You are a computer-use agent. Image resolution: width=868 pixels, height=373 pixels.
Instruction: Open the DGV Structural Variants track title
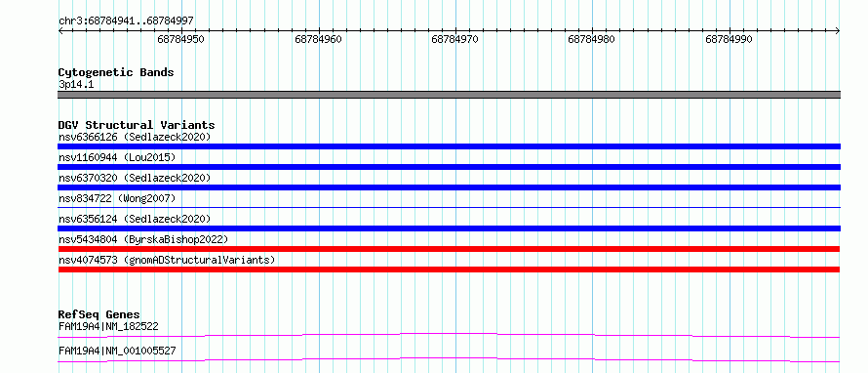[137, 125]
